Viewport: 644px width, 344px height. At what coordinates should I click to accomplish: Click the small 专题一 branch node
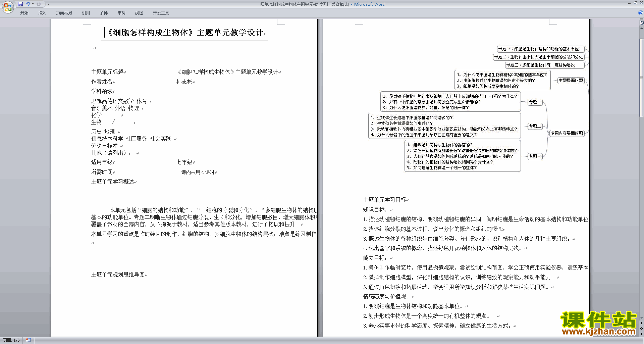point(535,102)
